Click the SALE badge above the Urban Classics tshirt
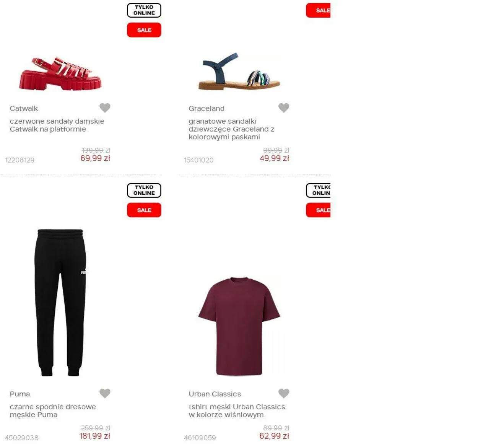The image size is (478, 448). click(318, 210)
